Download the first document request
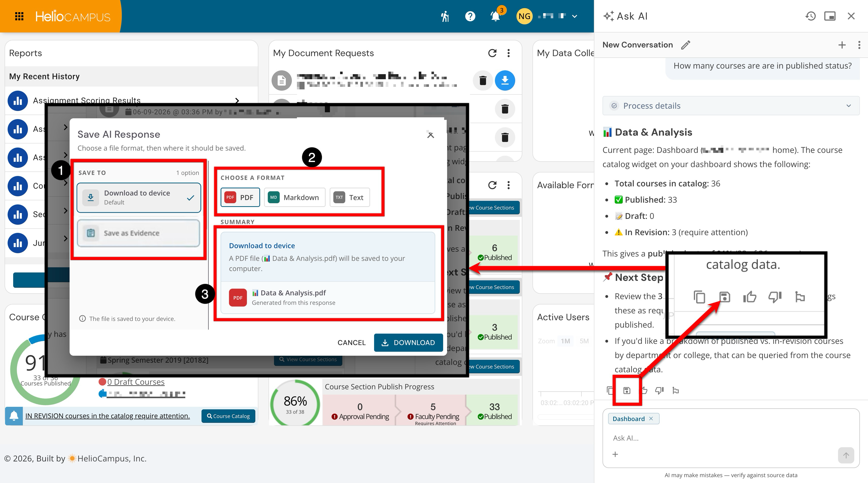The height and width of the screenshot is (483, 868). pyautogui.click(x=505, y=80)
